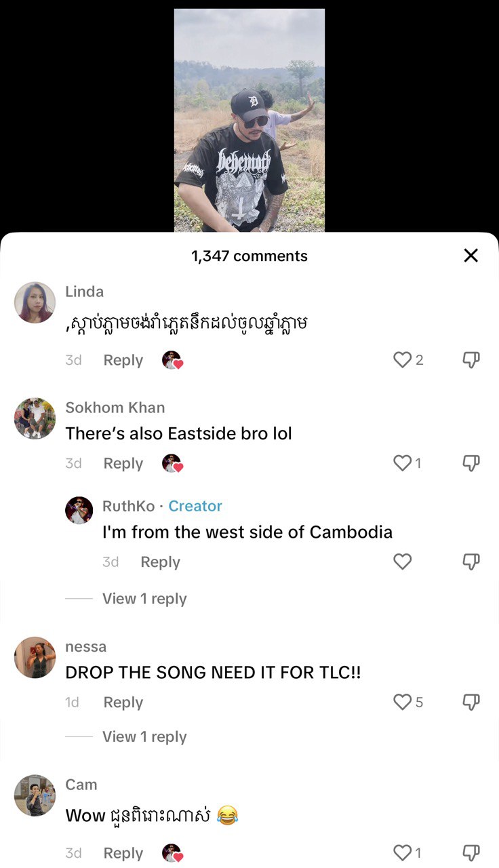This screenshot has width=499, height=868.
Task: Tap the video preview above comments
Action: (249, 120)
